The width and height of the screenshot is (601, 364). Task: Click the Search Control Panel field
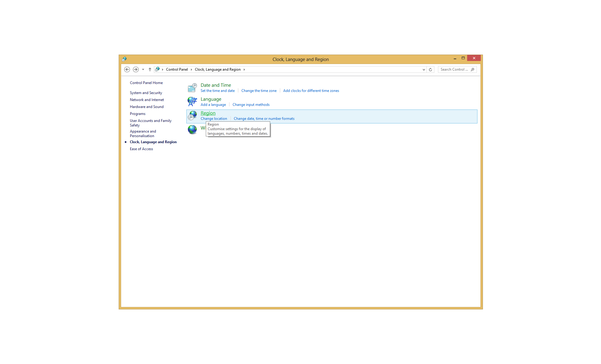(x=454, y=69)
